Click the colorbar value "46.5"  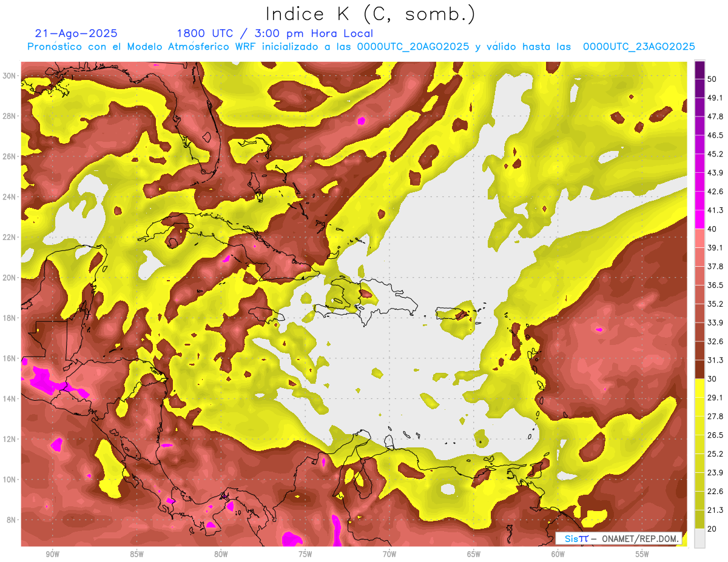[x=715, y=135]
